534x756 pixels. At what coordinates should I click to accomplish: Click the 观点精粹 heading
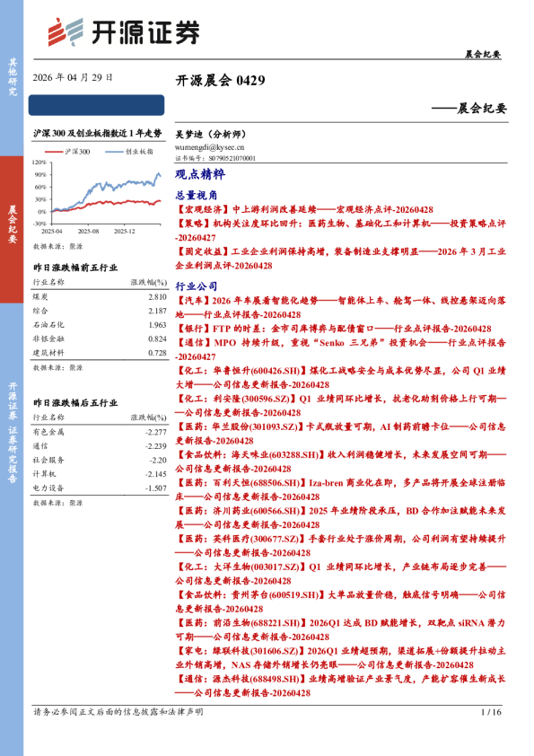pos(200,174)
